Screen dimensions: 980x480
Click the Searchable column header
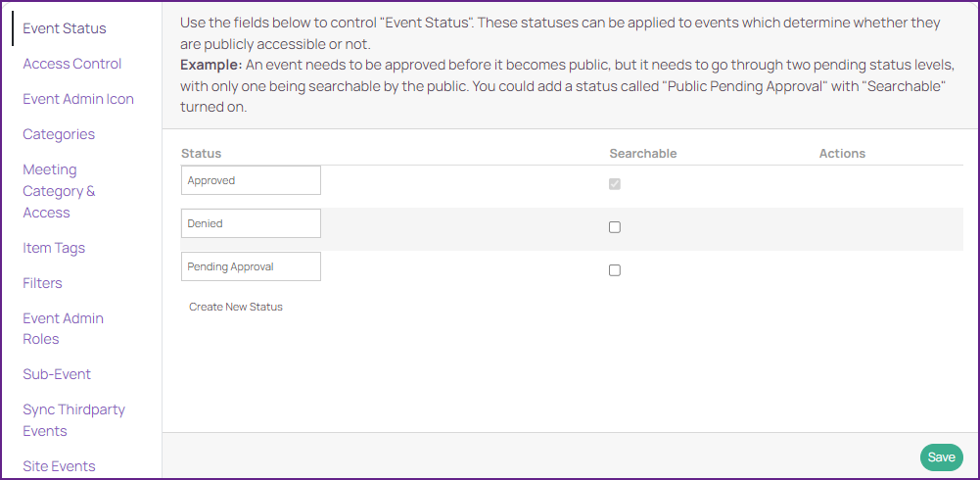coord(643,154)
